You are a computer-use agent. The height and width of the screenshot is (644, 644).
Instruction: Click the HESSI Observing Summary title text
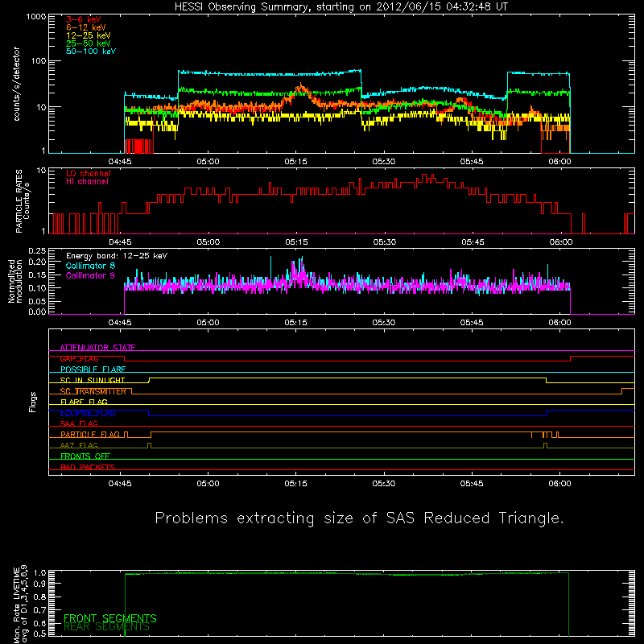[x=341, y=7]
